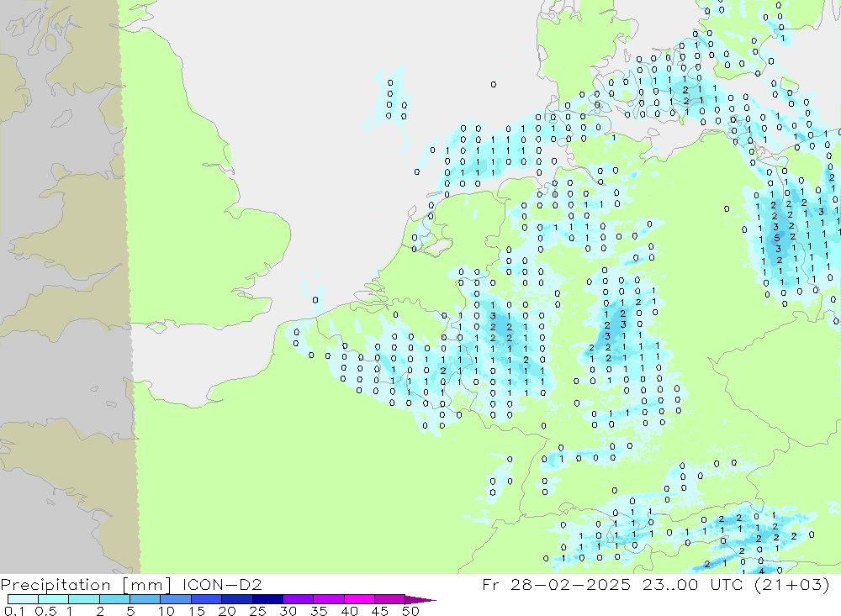The image size is (841, 616).
Task: Click the '23..00 UTC' time text
Action: click(x=693, y=584)
